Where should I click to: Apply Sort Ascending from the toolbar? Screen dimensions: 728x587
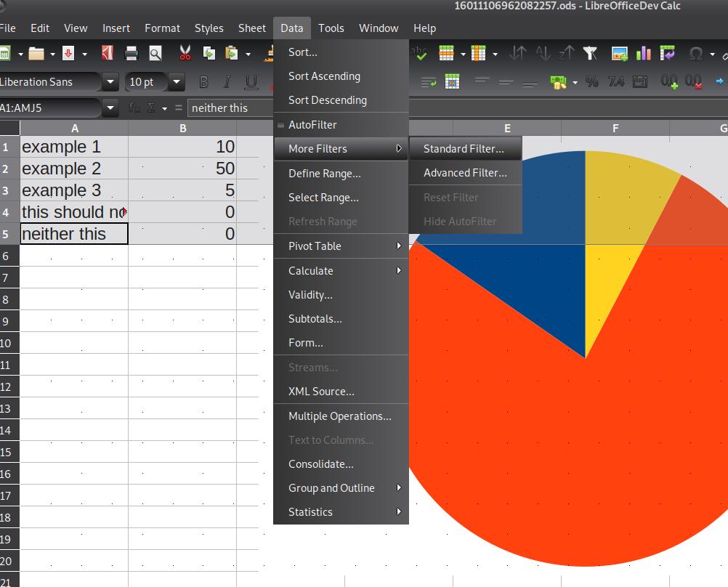tap(541, 53)
